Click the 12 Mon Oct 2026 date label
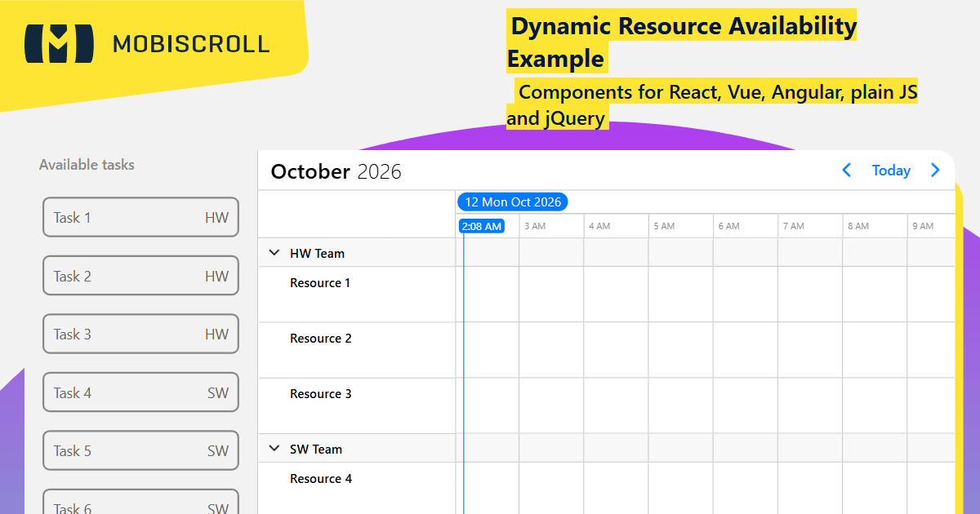The image size is (980, 514). pyautogui.click(x=513, y=202)
